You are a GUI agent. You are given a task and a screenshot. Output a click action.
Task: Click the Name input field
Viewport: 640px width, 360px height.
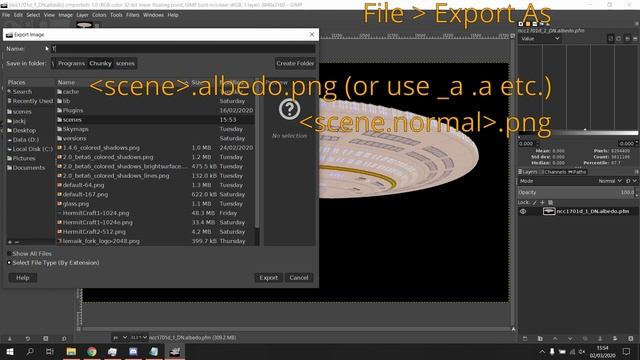pyautogui.click(x=183, y=49)
